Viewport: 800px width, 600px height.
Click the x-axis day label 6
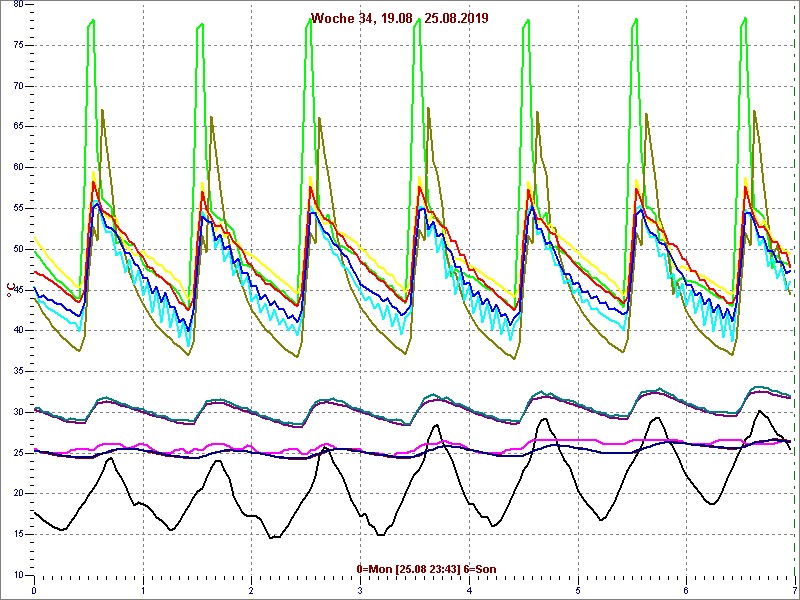pyautogui.click(x=687, y=591)
